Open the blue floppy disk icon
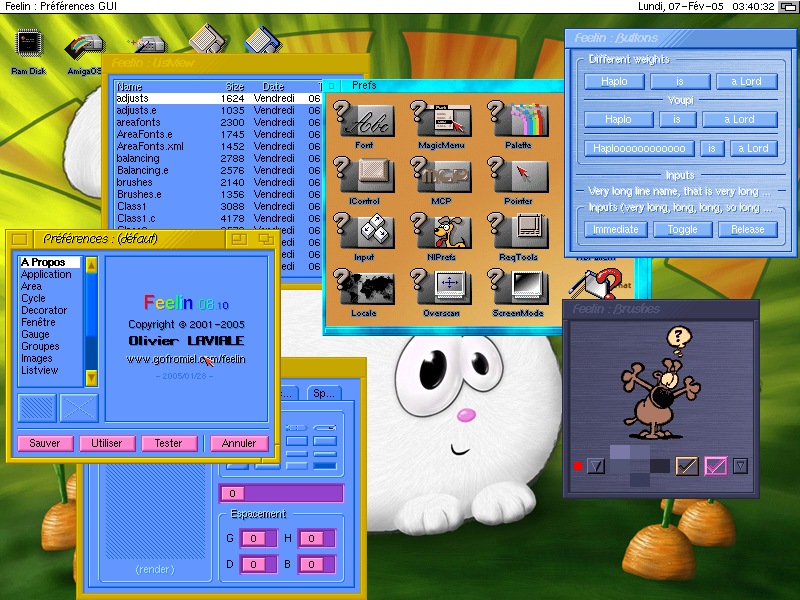This screenshot has height=600, width=800. pos(262,39)
